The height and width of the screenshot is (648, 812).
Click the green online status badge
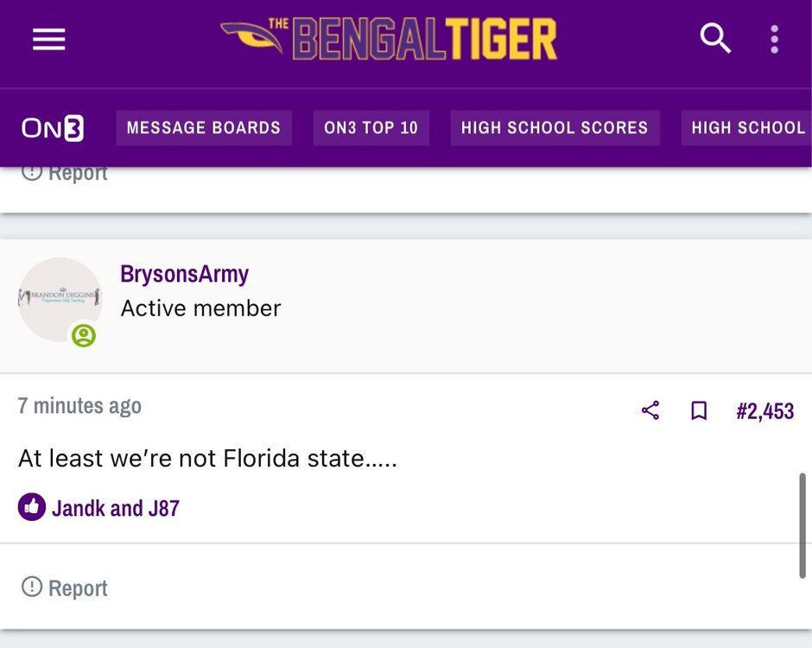click(x=84, y=335)
